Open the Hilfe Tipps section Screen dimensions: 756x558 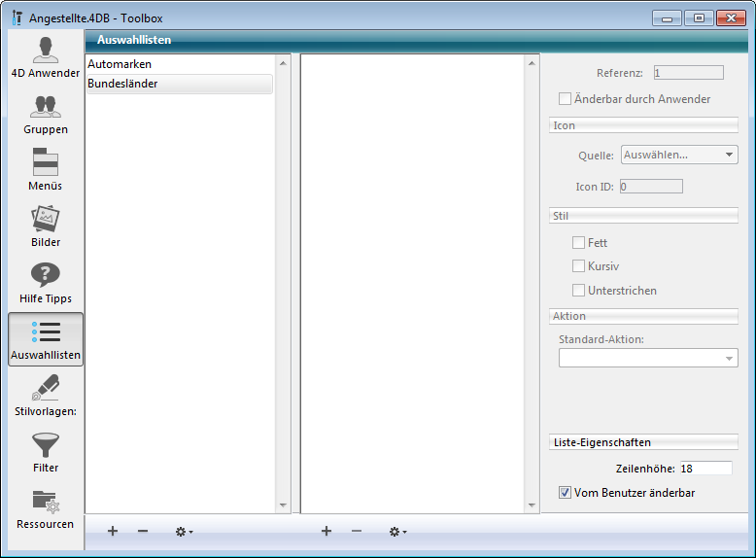(x=45, y=283)
